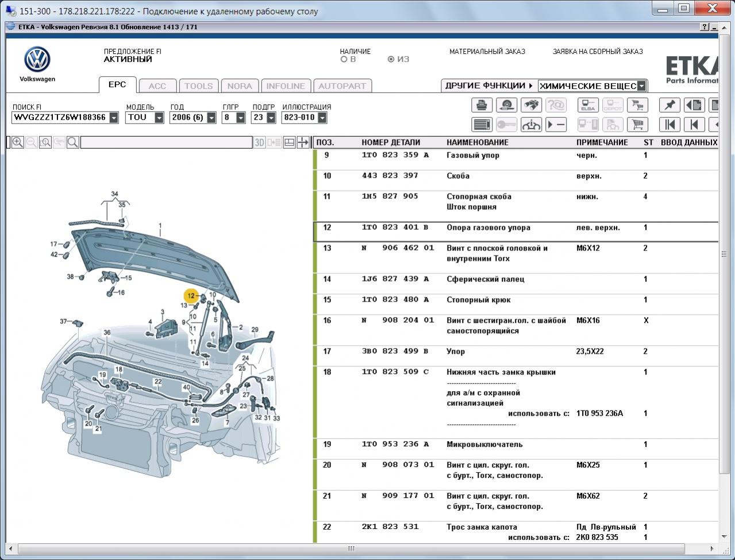The image size is (735, 560).
Task: Click the vertical scrollbar thumb of parts list
Action: click(x=724, y=254)
